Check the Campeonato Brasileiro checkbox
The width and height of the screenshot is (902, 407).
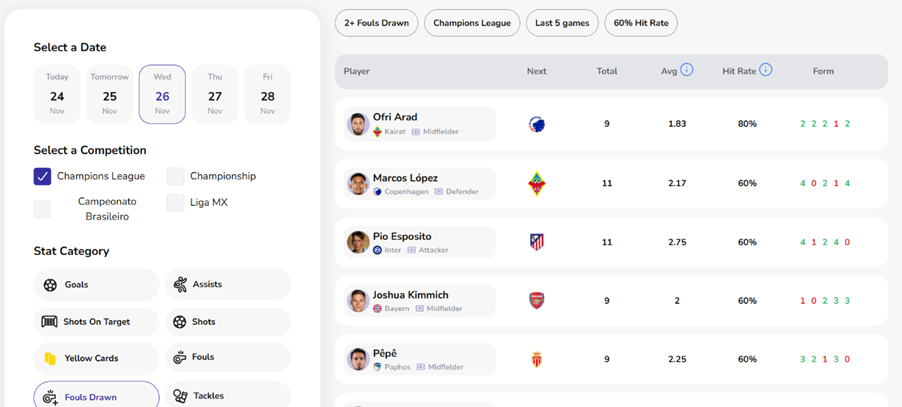(x=42, y=208)
